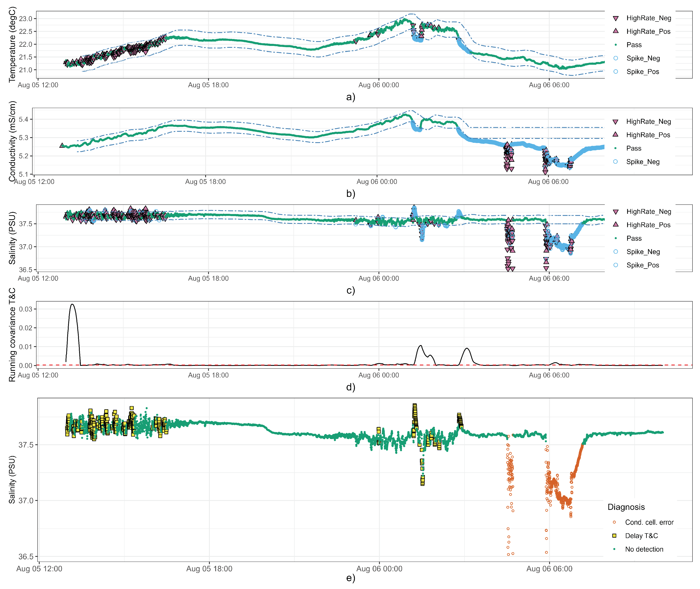Click the 'Spike_Pos' label in temperature legend
Viewport: 700px width, 589px height.
(x=643, y=71)
